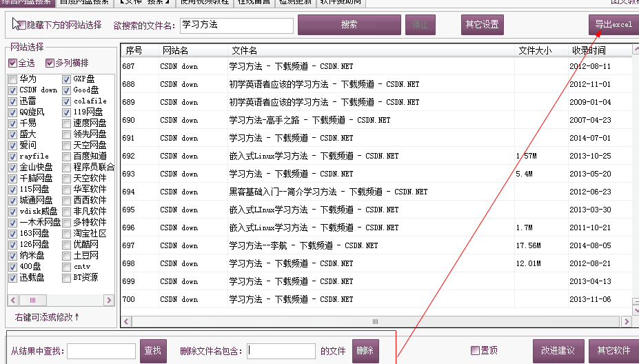Image resolution: width=639 pixels, height=364 pixels.
Task: Click left arrow of results horizontal scrollbar
Action: pyautogui.click(x=125, y=321)
